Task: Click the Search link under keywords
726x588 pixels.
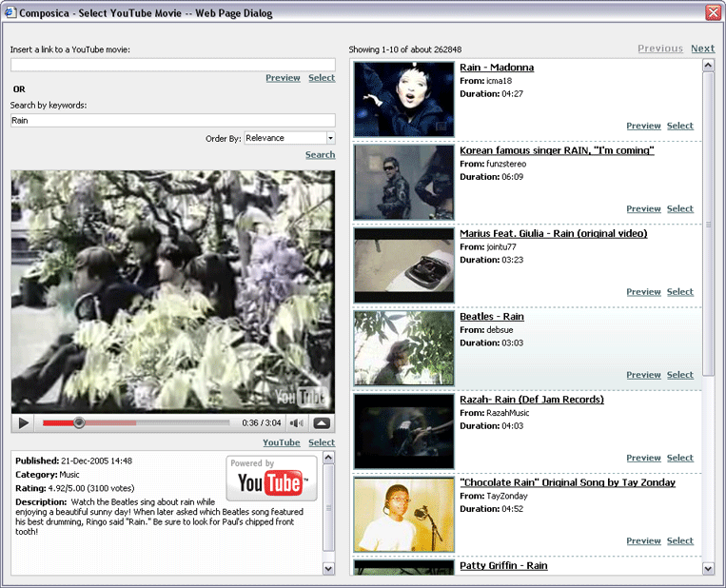Action: tap(320, 154)
